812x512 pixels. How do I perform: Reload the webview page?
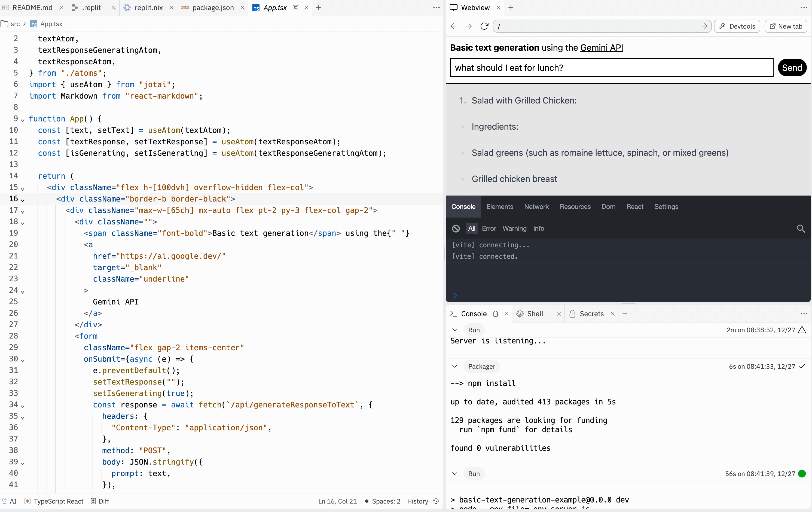tap(484, 26)
